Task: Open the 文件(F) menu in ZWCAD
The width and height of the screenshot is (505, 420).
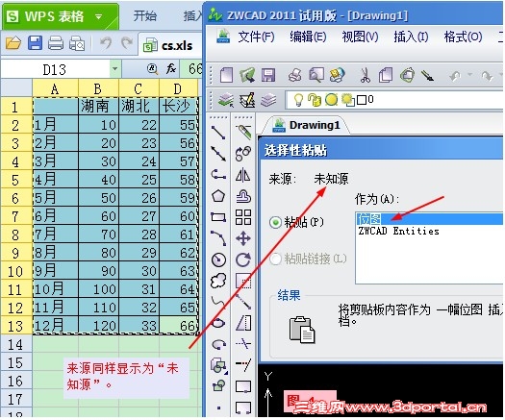Action: coord(256,37)
